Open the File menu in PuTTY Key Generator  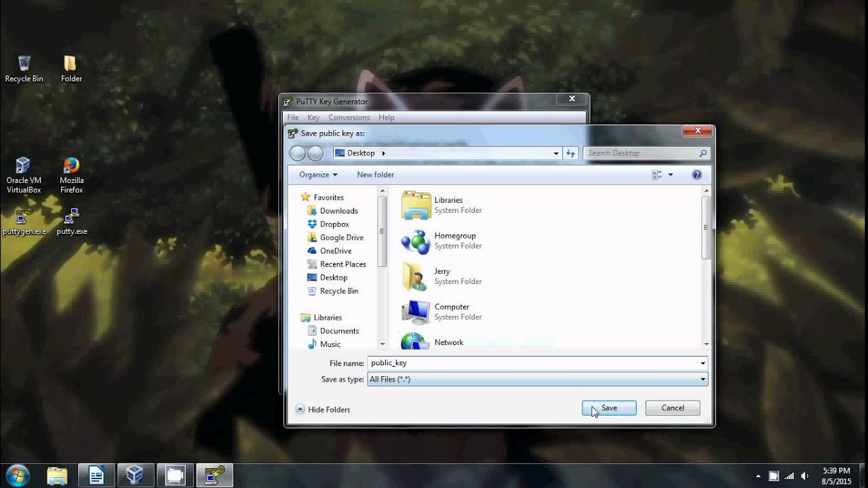pos(293,117)
